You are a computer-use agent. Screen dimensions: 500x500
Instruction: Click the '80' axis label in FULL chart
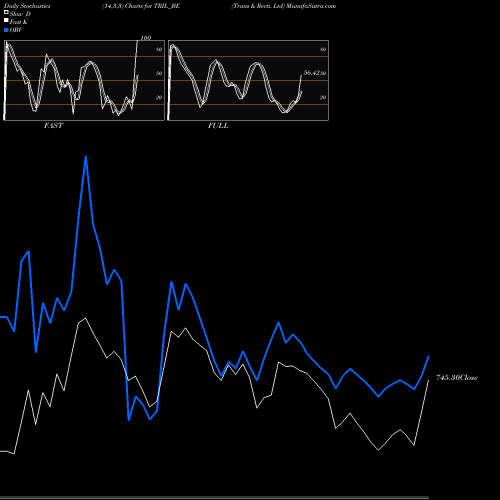pos(323,49)
